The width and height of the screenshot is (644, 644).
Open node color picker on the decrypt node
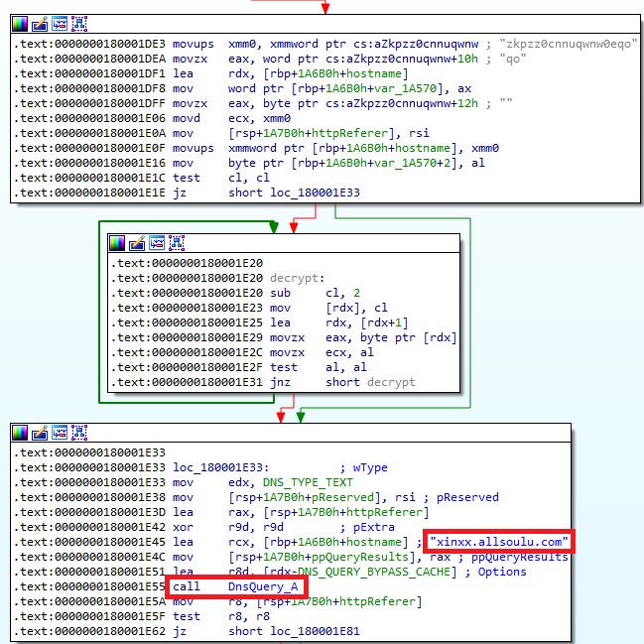117,243
